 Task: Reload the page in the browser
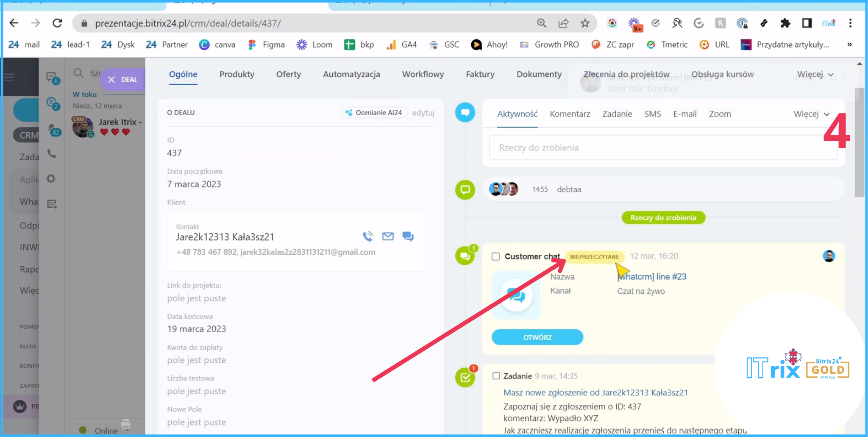(x=57, y=23)
